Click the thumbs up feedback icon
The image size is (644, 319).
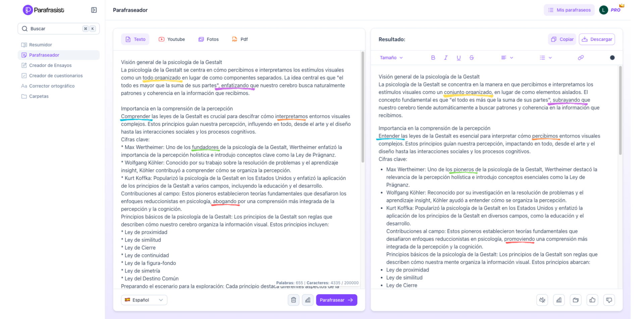pos(592,300)
